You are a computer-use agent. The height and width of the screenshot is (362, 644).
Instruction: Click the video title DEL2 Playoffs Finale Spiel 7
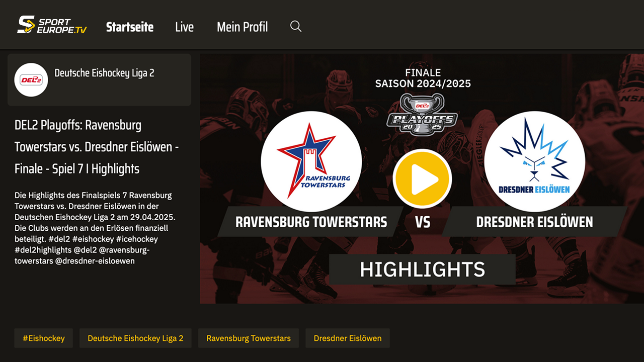(x=97, y=147)
